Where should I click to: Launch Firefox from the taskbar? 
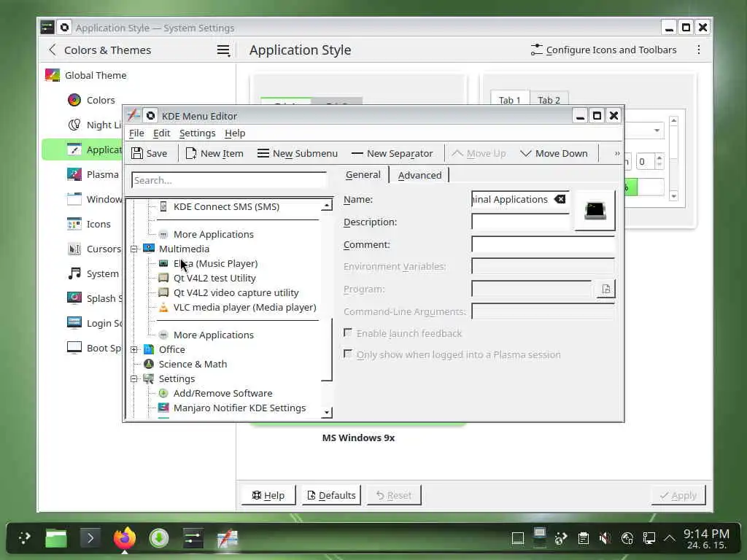click(124, 538)
